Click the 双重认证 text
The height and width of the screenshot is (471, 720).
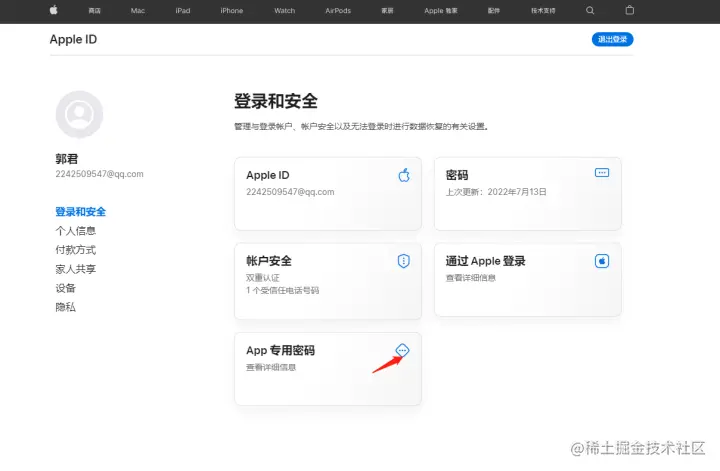point(263,278)
